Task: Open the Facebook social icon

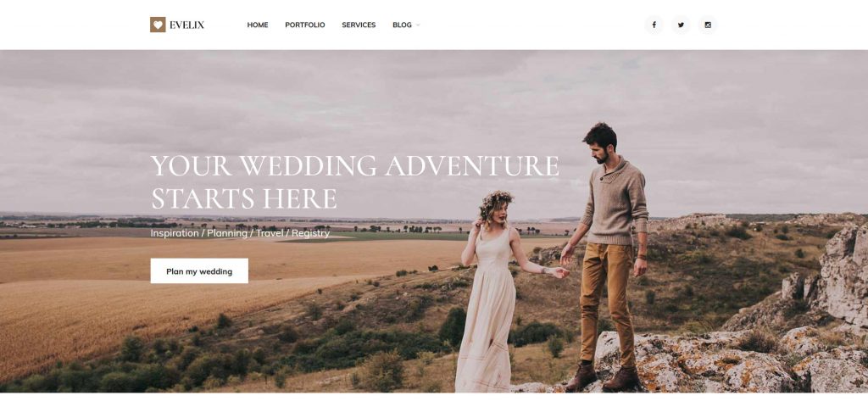Action: click(654, 25)
